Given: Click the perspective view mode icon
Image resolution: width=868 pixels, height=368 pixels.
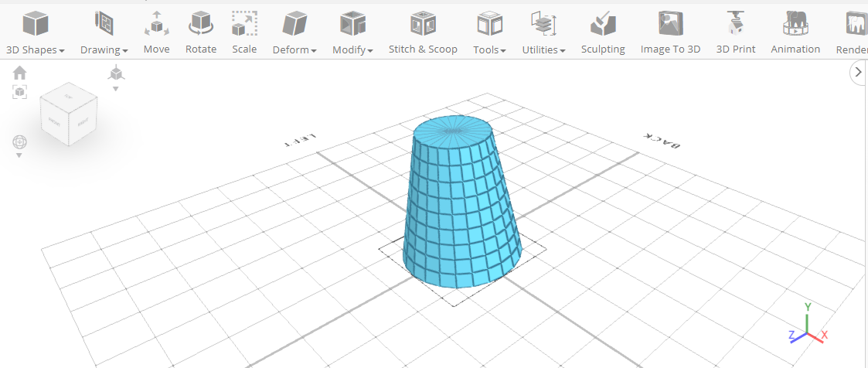Looking at the screenshot, I should pyautogui.click(x=116, y=73).
